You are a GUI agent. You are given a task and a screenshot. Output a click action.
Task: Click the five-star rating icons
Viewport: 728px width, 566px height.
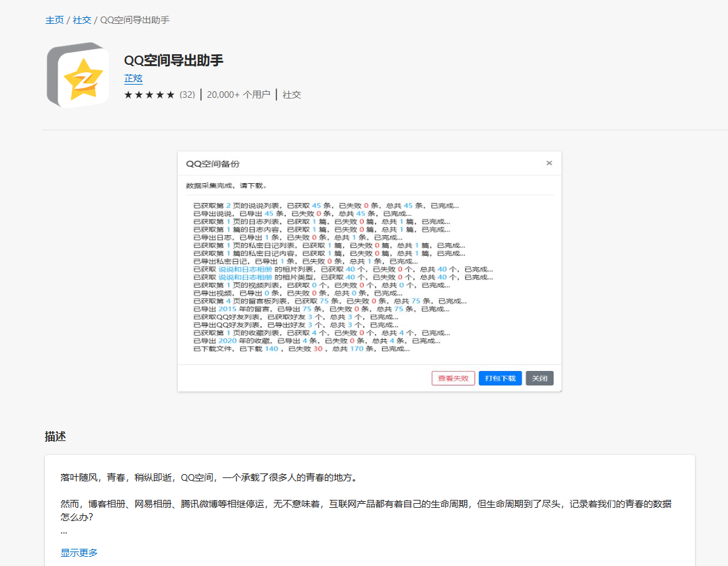pyautogui.click(x=149, y=95)
